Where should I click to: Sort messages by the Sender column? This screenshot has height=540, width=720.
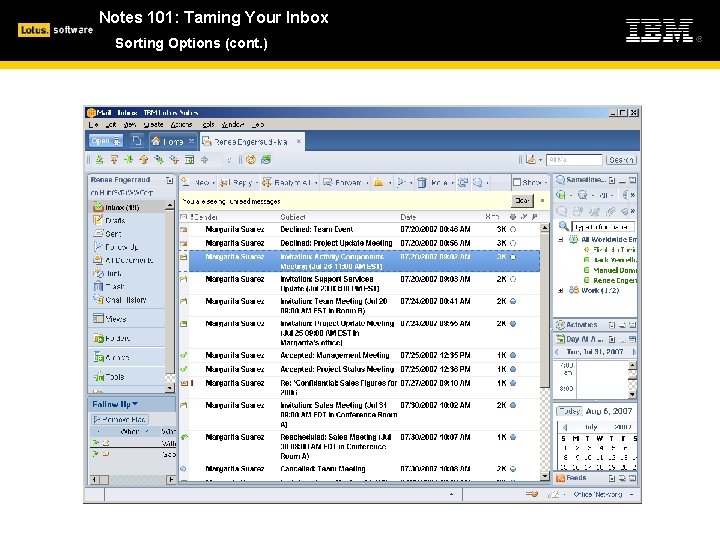205,217
